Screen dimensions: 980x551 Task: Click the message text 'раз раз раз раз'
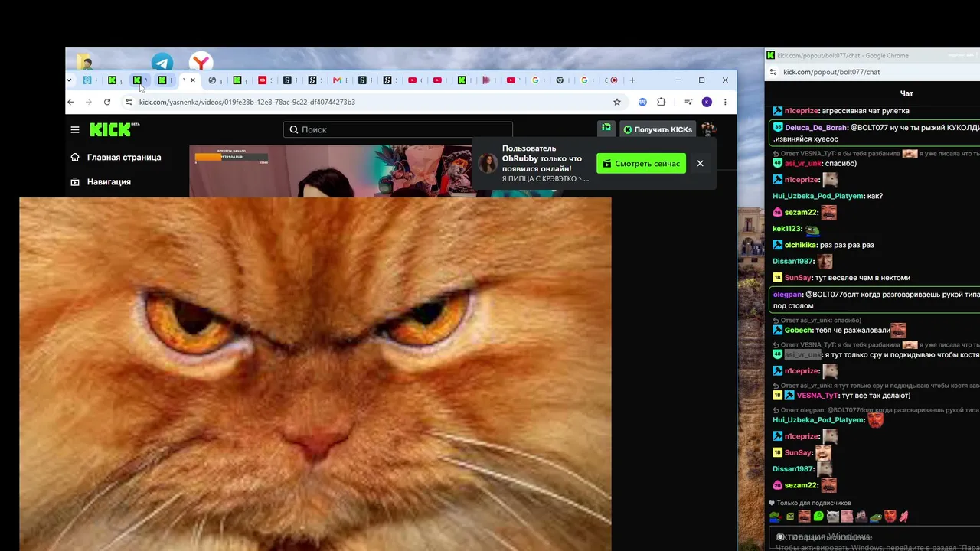pyautogui.click(x=847, y=245)
